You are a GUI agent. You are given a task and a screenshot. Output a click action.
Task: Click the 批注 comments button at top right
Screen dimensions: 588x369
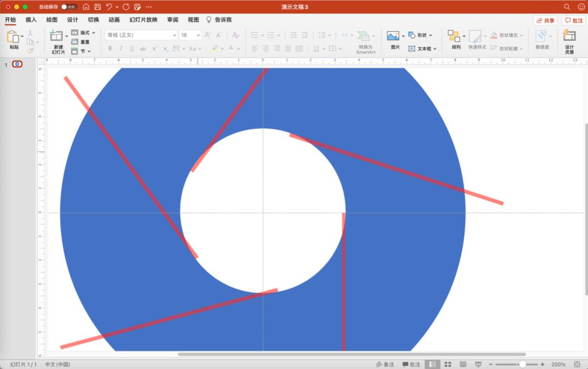coord(573,20)
